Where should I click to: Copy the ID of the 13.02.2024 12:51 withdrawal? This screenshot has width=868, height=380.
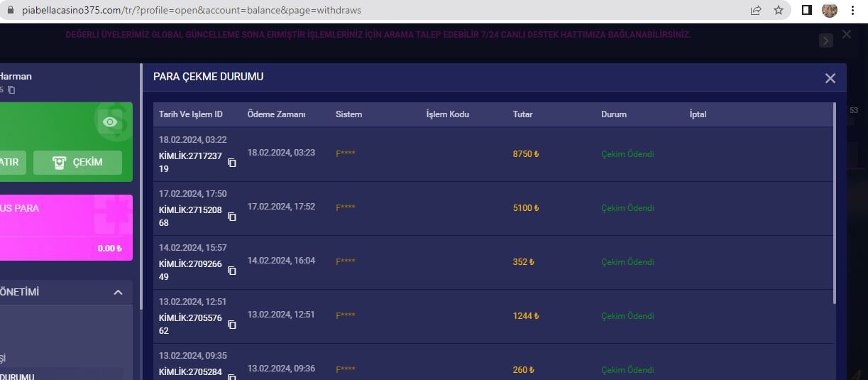click(232, 325)
